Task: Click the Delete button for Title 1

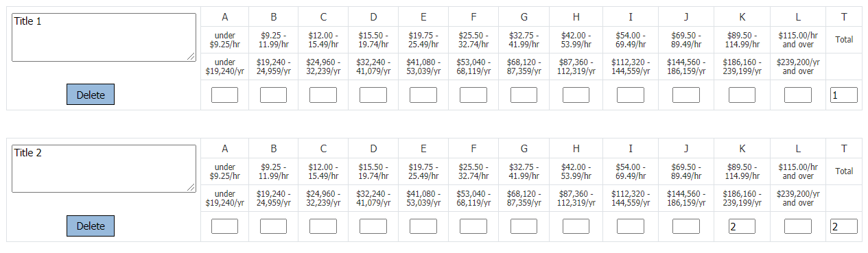Action: click(x=91, y=95)
